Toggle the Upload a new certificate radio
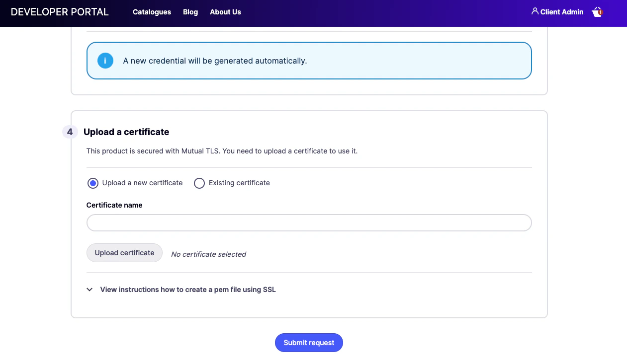627x364 pixels. pos(93,183)
